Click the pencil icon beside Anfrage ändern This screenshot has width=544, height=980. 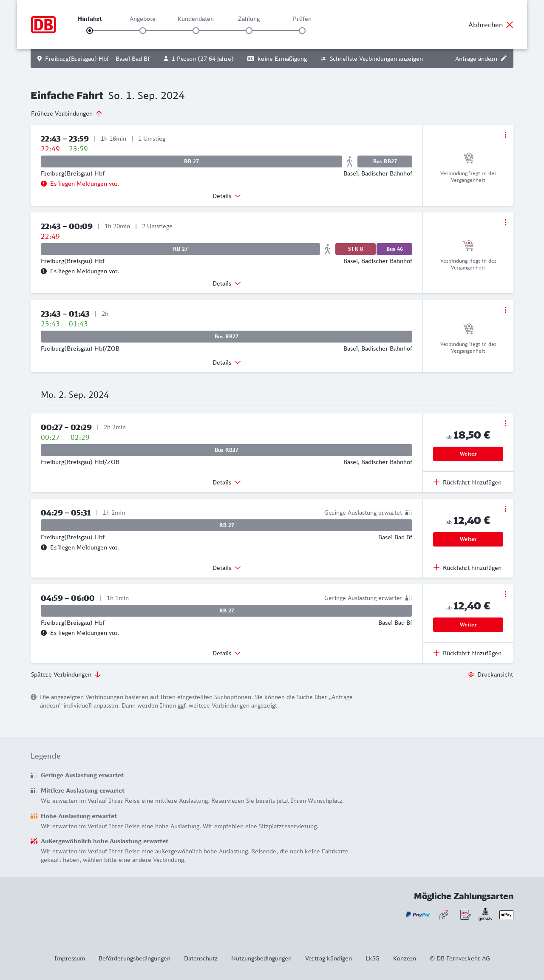(x=504, y=59)
